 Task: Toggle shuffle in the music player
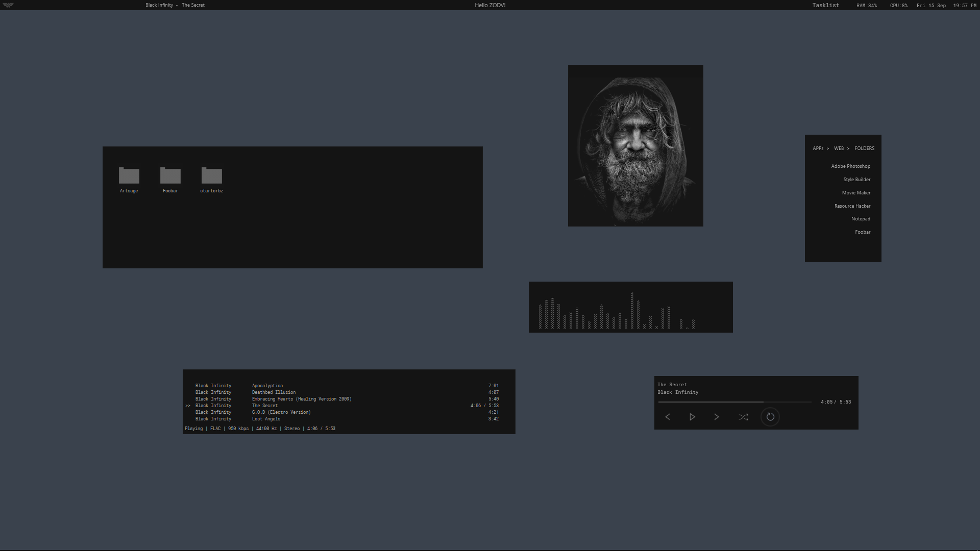(x=744, y=417)
